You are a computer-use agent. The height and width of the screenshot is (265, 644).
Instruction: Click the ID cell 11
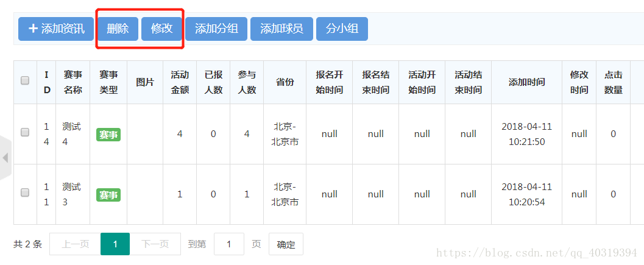tap(46, 194)
